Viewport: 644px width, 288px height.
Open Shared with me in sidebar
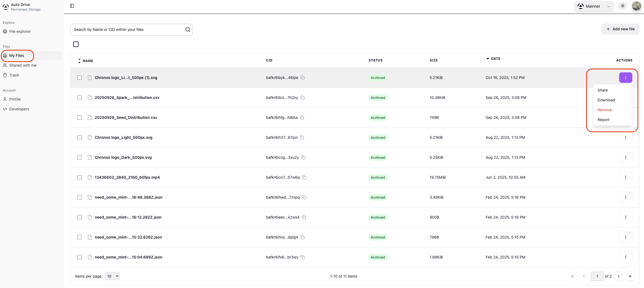click(x=23, y=65)
